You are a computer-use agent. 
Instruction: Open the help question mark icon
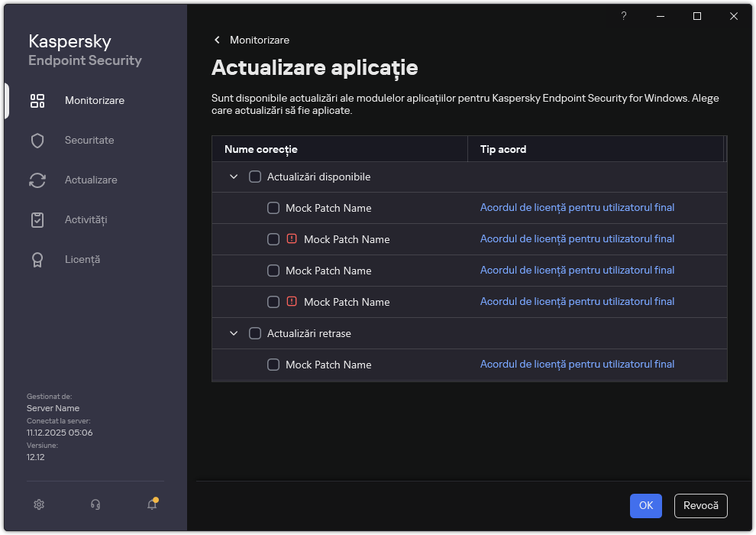coord(623,16)
